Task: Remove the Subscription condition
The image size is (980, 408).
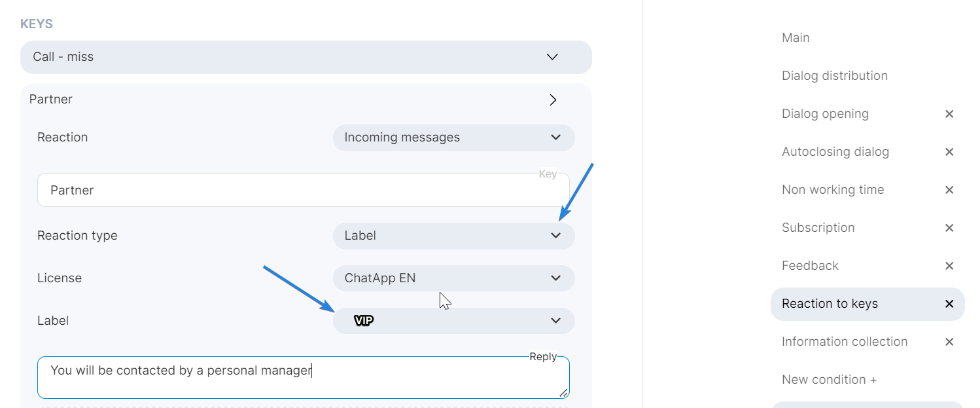Action: coord(949,228)
